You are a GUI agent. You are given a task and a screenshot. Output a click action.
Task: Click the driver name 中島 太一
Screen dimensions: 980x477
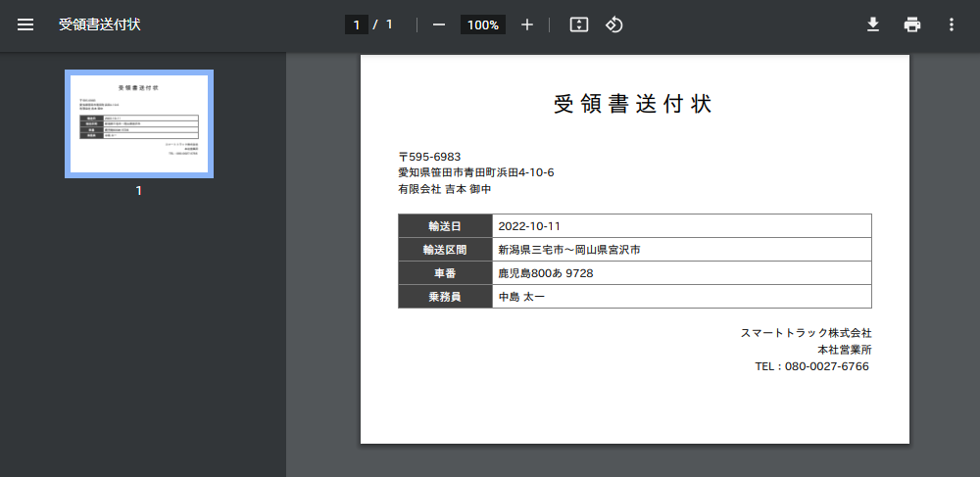click(x=521, y=297)
